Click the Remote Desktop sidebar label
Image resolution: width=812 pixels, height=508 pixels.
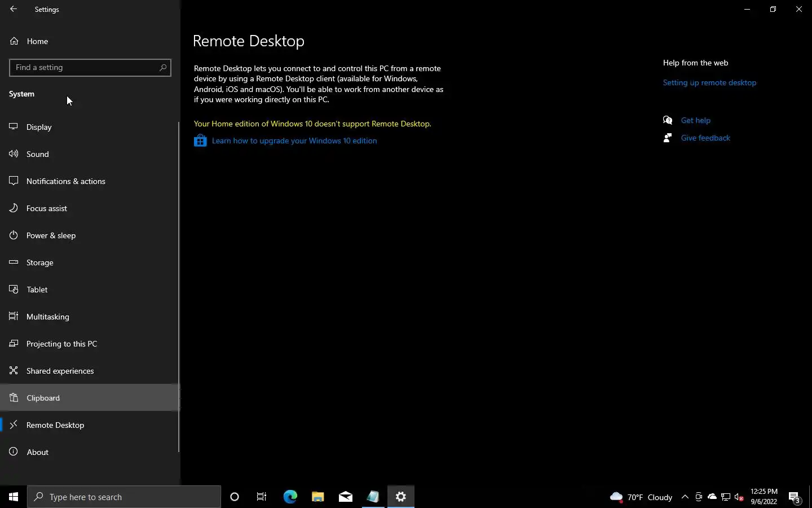(x=55, y=425)
